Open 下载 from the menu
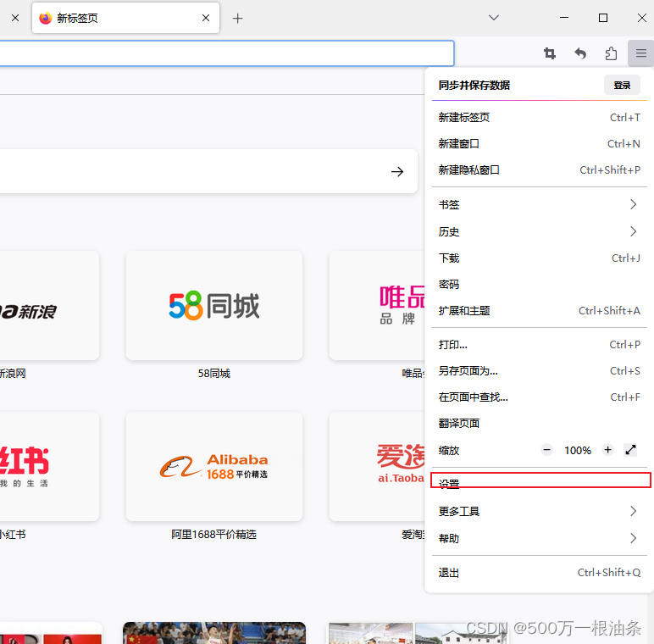This screenshot has width=654, height=644. point(540,258)
